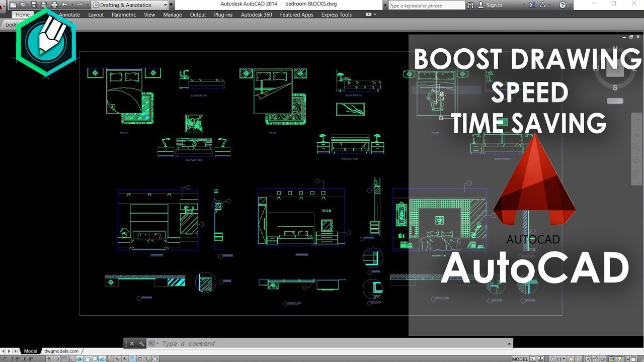Switch to the Autodesk 360 ribbon tab
Image resolution: width=644 pixels, height=362 pixels.
point(256,15)
